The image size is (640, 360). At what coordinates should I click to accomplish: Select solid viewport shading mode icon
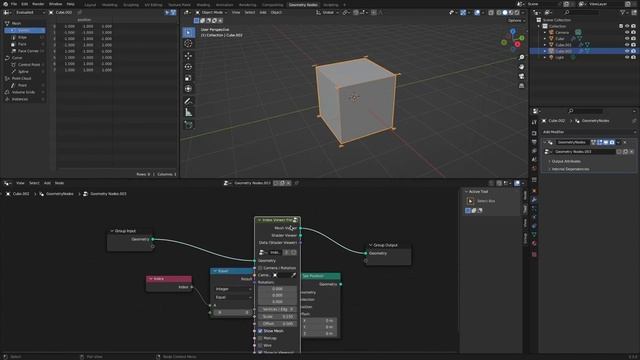click(505, 13)
